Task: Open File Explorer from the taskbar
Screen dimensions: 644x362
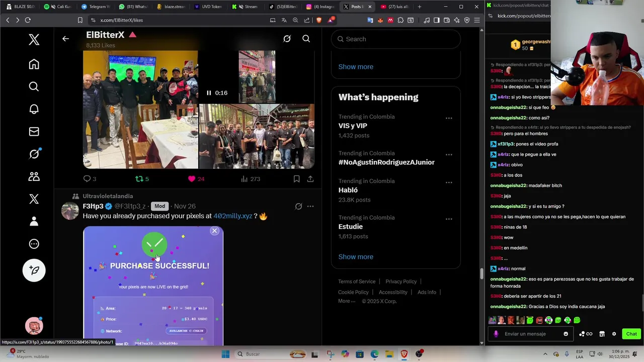Action: 389,354
